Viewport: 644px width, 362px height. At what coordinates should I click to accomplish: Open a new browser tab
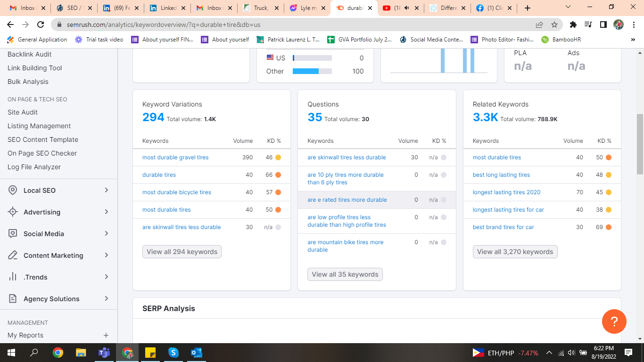tap(528, 8)
